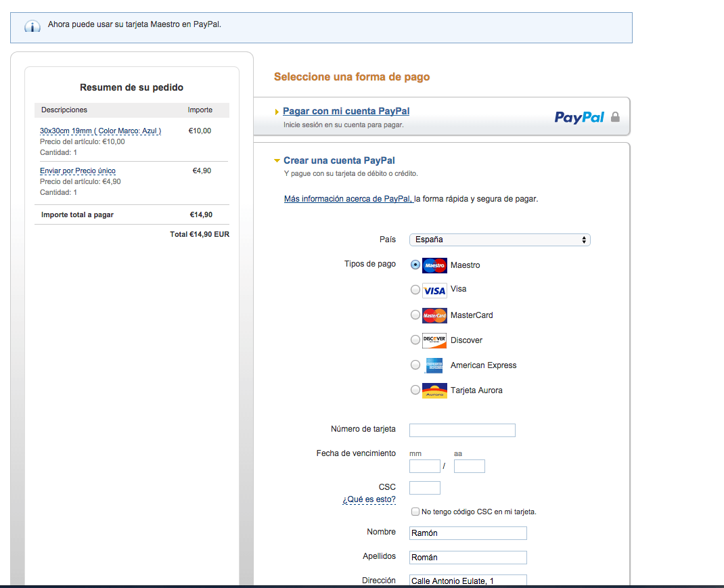Click the Maestro card logo
Image resolution: width=724 pixels, height=588 pixels.
pos(434,265)
